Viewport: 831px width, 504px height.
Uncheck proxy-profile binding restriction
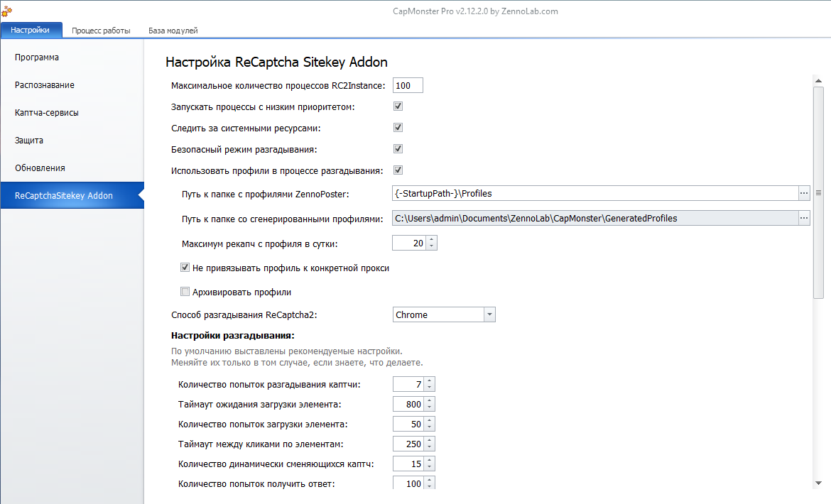(185, 268)
